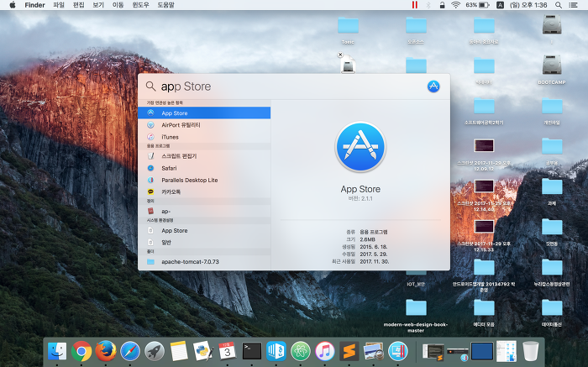Open the 파일 menu

[x=59, y=5]
